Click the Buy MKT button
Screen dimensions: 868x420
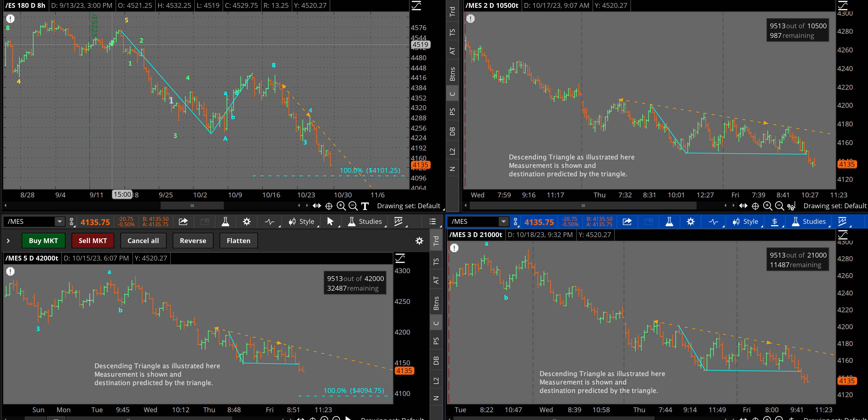[x=44, y=241]
